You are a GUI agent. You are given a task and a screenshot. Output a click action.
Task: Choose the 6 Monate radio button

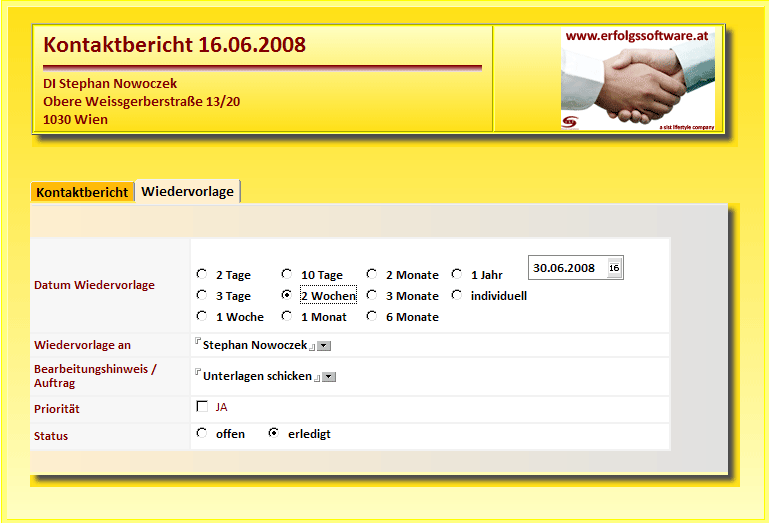pos(372,316)
